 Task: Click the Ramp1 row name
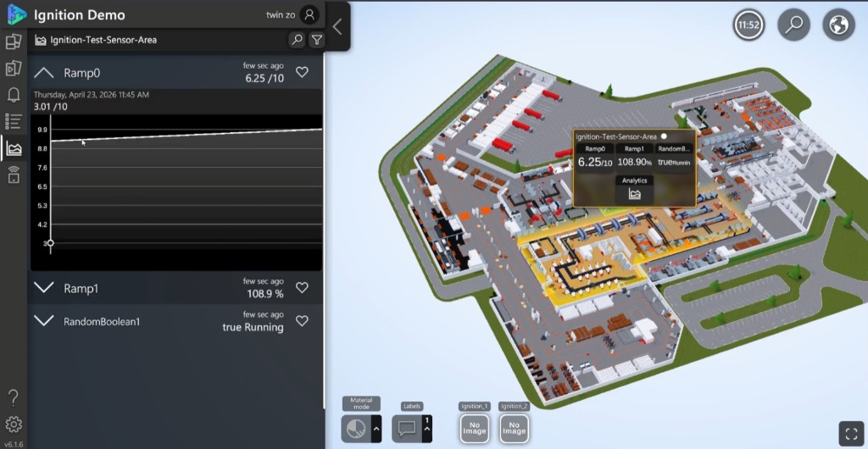[81, 288]
